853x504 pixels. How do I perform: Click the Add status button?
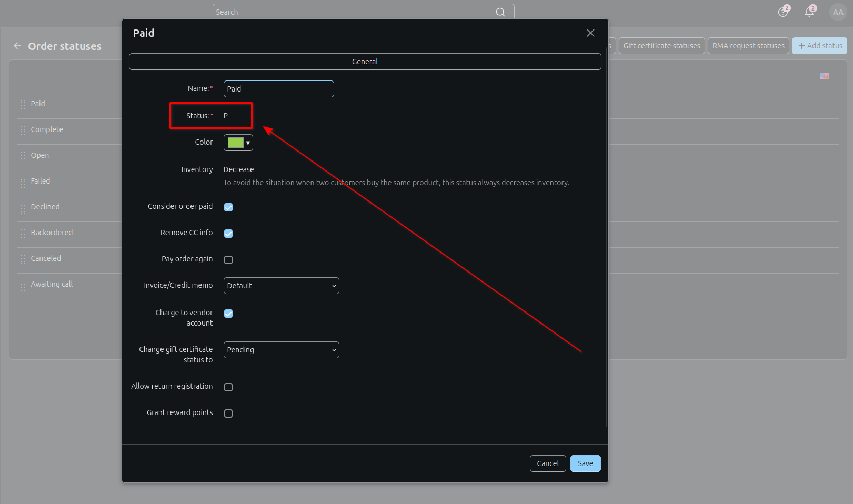click(x=820, y=46)
